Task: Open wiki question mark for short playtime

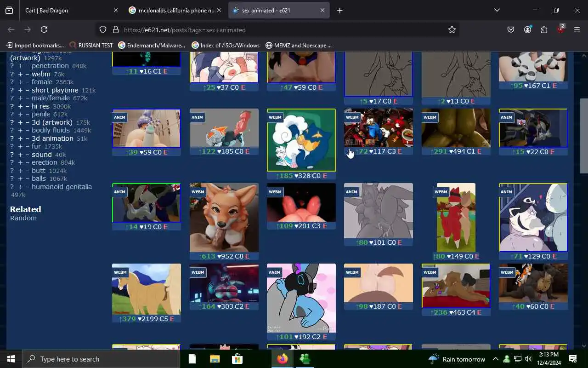Action: tap(12, 90)
